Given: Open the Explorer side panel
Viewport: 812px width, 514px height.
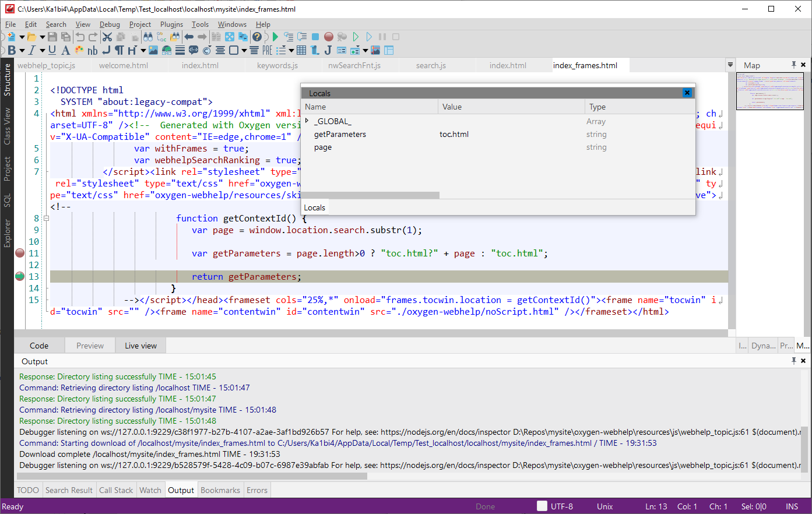Looking at the screenshot, I should pos(7,233).
